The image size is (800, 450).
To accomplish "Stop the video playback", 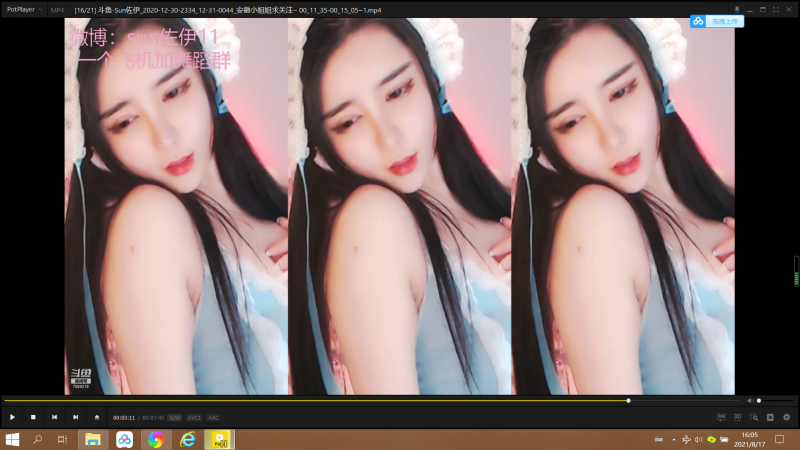I will point(33,417).
